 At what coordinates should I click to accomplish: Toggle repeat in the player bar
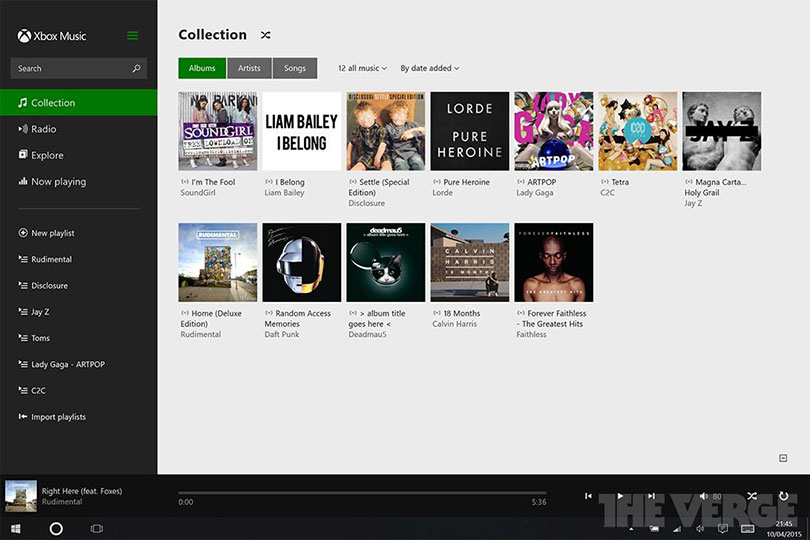click(x=784, y=496)
